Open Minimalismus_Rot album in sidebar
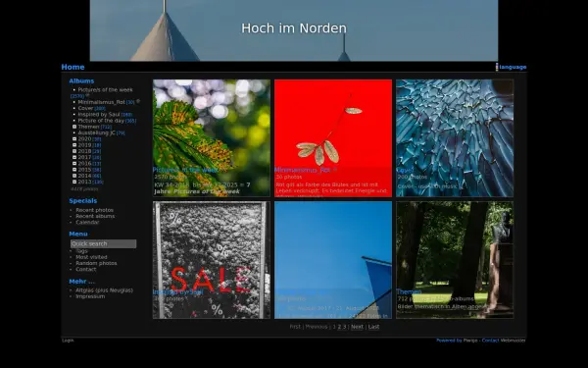The image size is (588, 368). (101, 102)
